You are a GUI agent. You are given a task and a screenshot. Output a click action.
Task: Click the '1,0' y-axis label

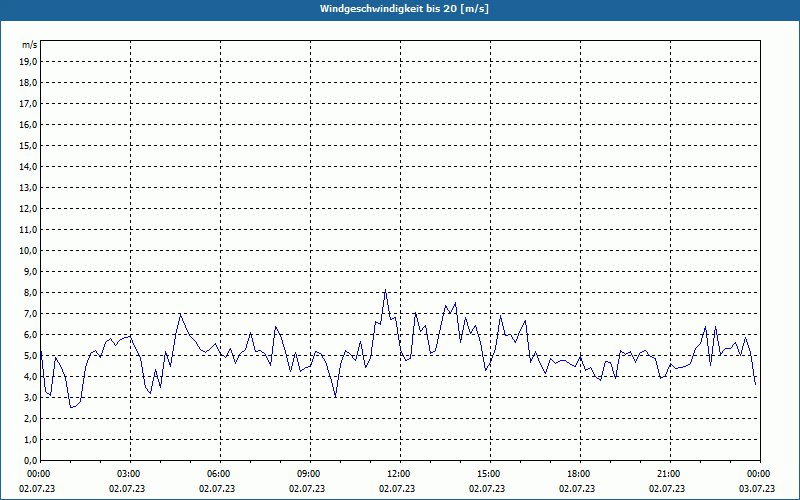tap(30, 439)
